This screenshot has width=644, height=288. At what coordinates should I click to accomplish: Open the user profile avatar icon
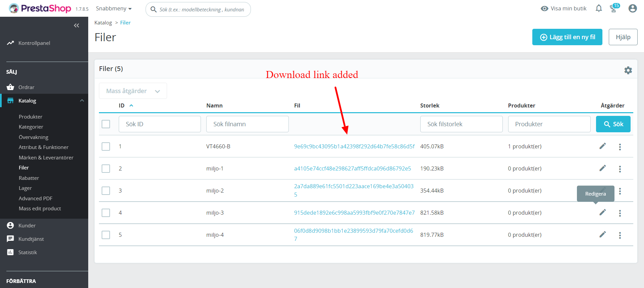633,8
